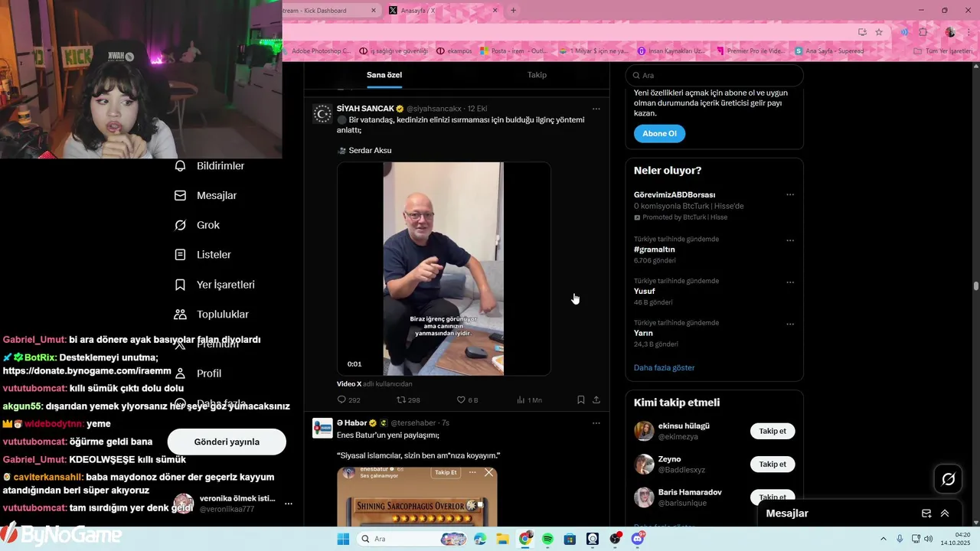980x551 pixels.
Task: Expand the Mesajlar drawer with double chevron
Action: pos(945,514)
